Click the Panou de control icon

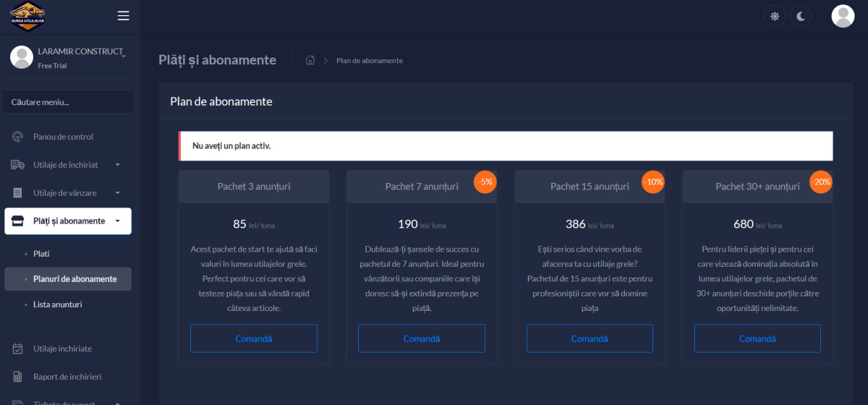pyautogui.click(x=18, y=137)
